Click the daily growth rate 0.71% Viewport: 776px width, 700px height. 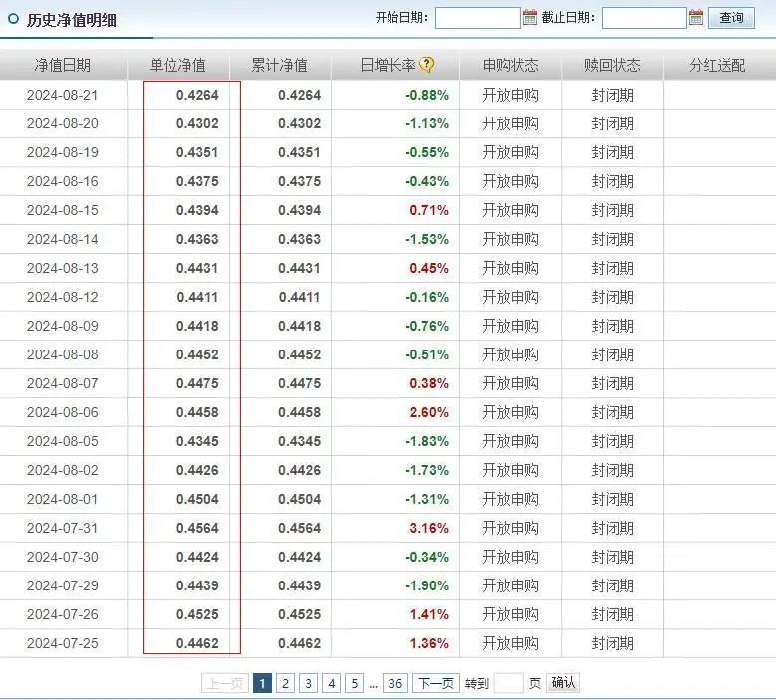tap(429, 210)
